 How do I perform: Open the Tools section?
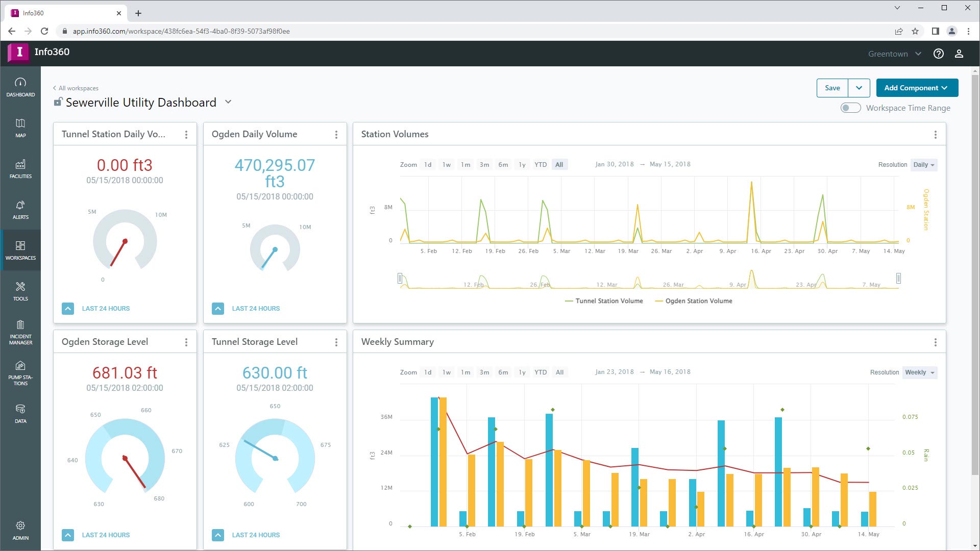click(x=20, y=291)
